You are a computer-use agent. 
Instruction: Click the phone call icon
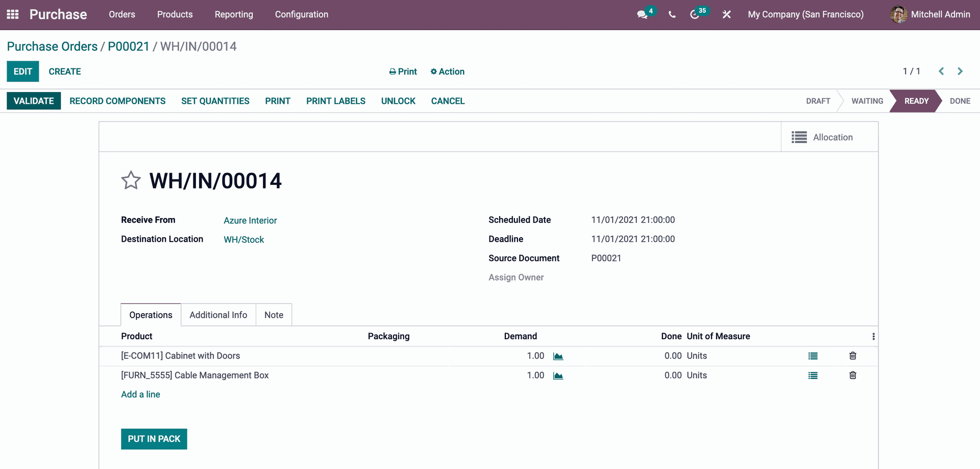672,14
